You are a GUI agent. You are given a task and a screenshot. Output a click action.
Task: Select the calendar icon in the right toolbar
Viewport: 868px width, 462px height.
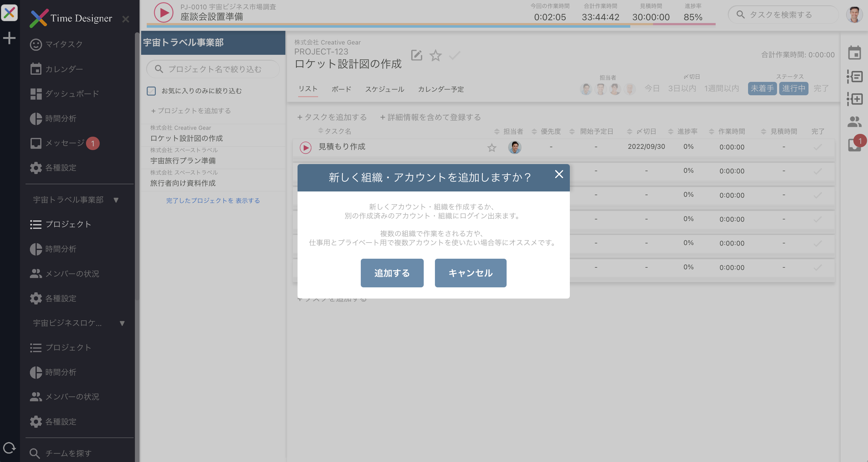pos(855,53)
